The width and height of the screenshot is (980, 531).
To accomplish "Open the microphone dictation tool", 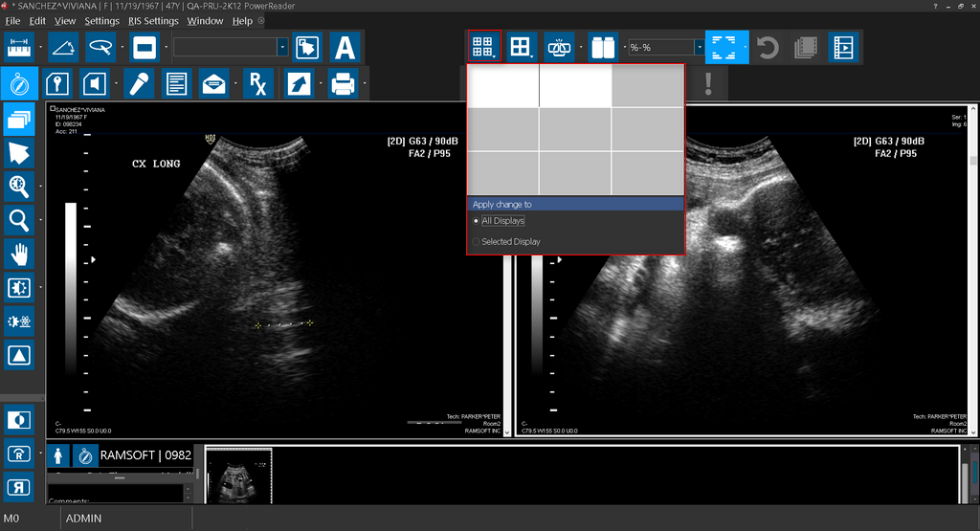I will [x=141, y=84].
